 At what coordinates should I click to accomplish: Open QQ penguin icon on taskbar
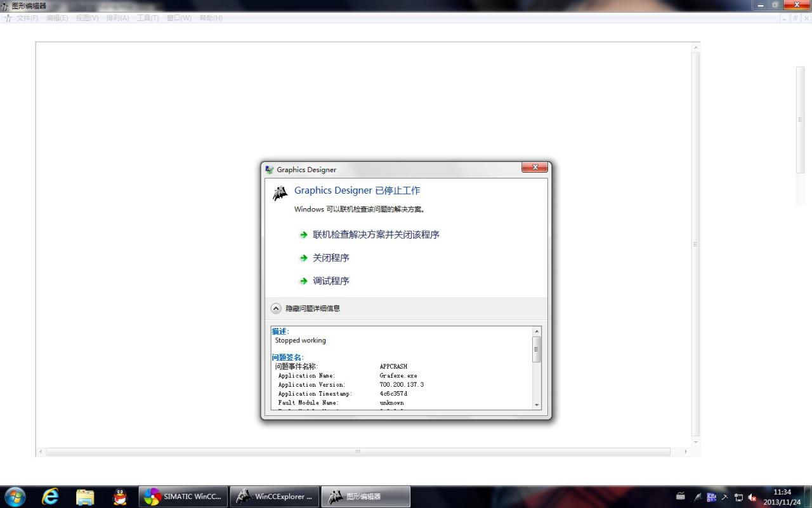click(119, 497)
